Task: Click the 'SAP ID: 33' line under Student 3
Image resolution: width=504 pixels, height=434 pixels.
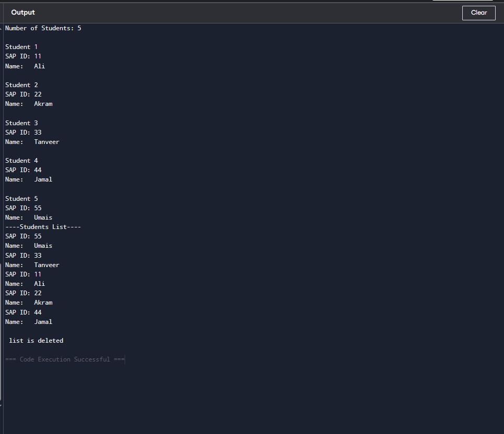Action: [x=23, y=132]
